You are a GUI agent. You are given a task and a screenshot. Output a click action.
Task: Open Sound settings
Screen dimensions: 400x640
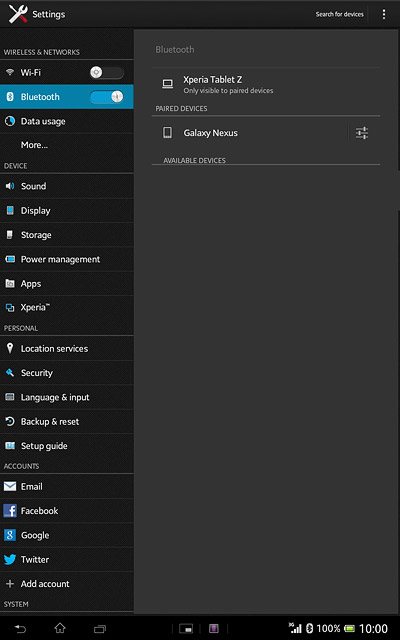[x=67, y=186]
